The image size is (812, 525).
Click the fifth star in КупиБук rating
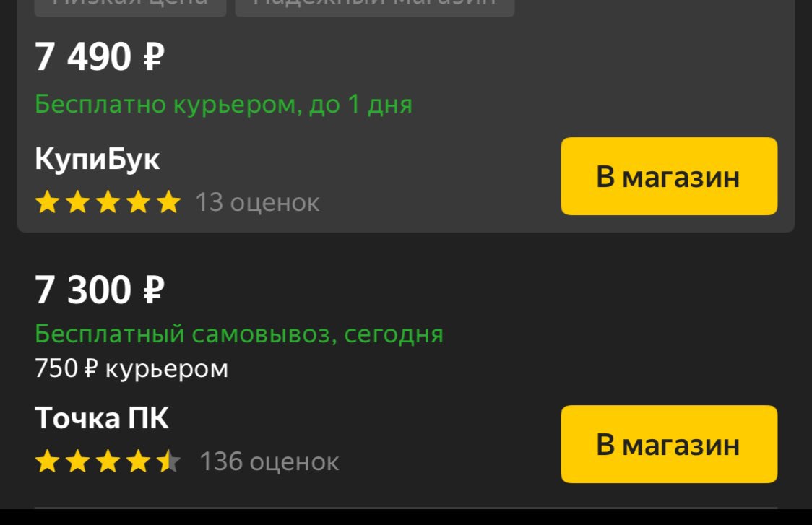click(169, 202)
